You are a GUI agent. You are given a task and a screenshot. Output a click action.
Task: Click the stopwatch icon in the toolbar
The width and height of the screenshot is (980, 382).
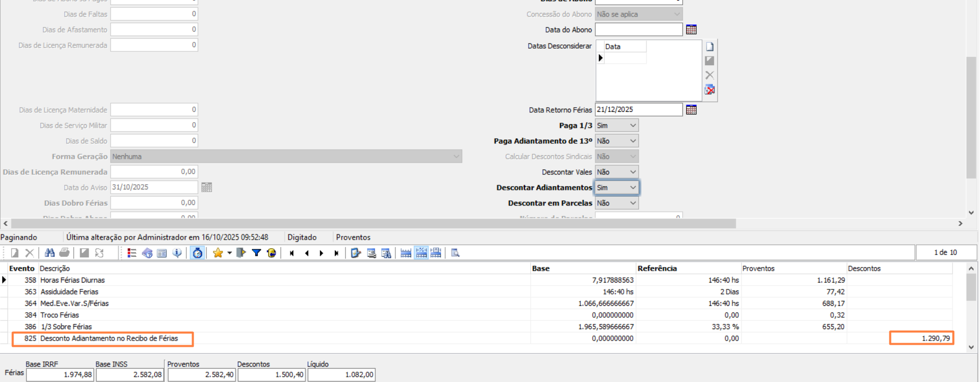pos(197,253)
